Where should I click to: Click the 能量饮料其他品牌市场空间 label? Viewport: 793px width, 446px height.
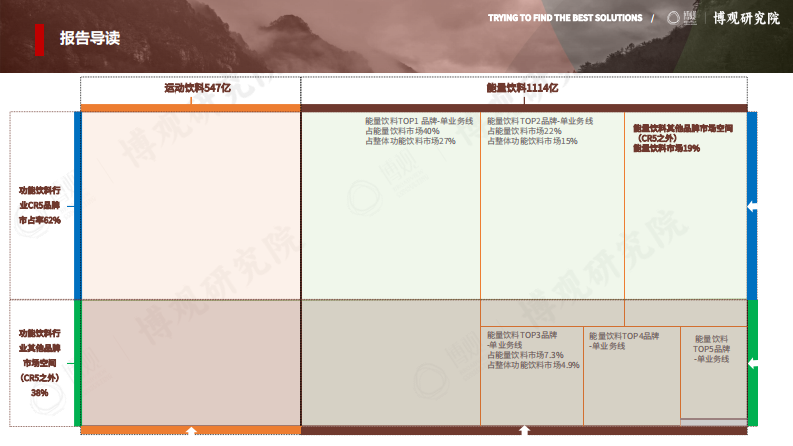click(683, 138)
